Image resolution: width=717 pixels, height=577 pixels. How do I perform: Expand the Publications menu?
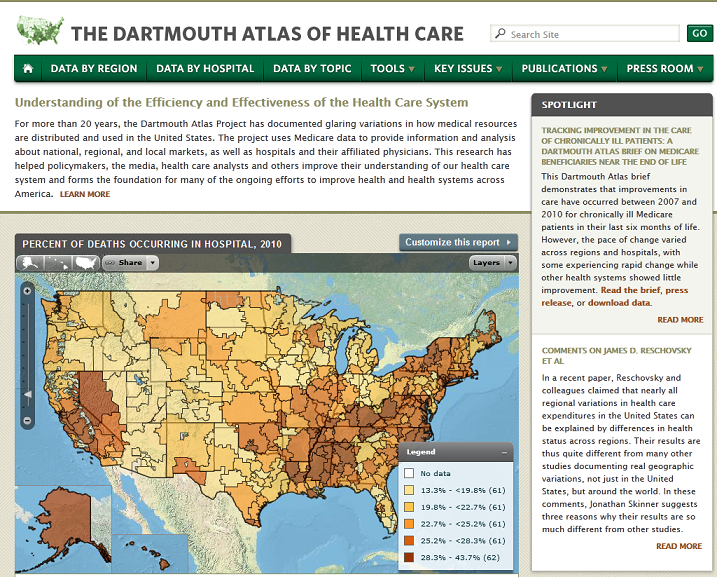(x=564, y=69)
